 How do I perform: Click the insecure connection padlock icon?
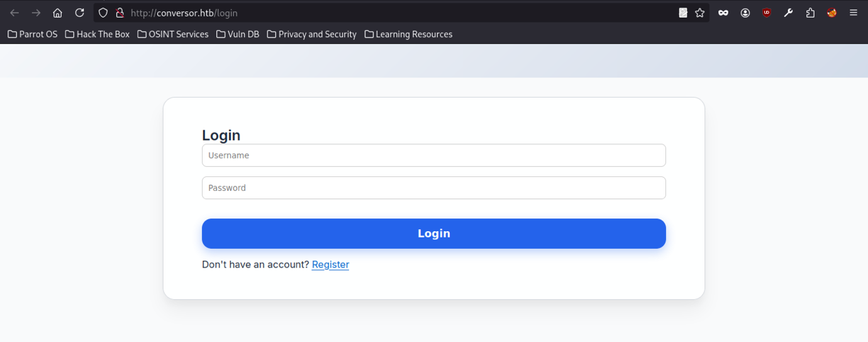pyautogui.click(x=120, y=13)
